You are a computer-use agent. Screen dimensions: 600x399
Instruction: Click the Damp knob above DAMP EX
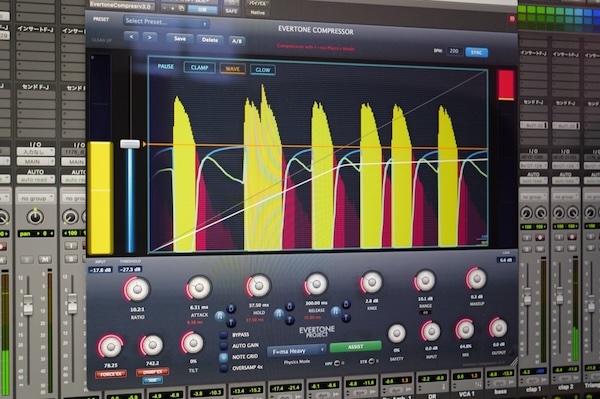coord(152,345)
